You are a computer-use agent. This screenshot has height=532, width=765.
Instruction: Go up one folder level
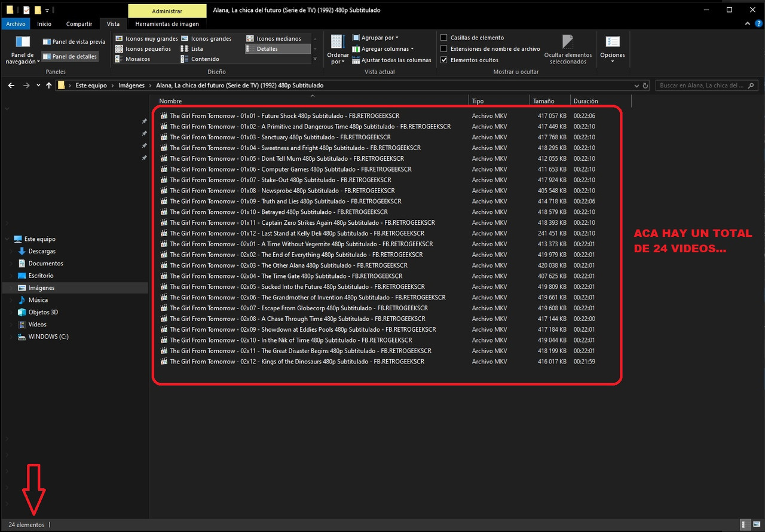(49, 85)
